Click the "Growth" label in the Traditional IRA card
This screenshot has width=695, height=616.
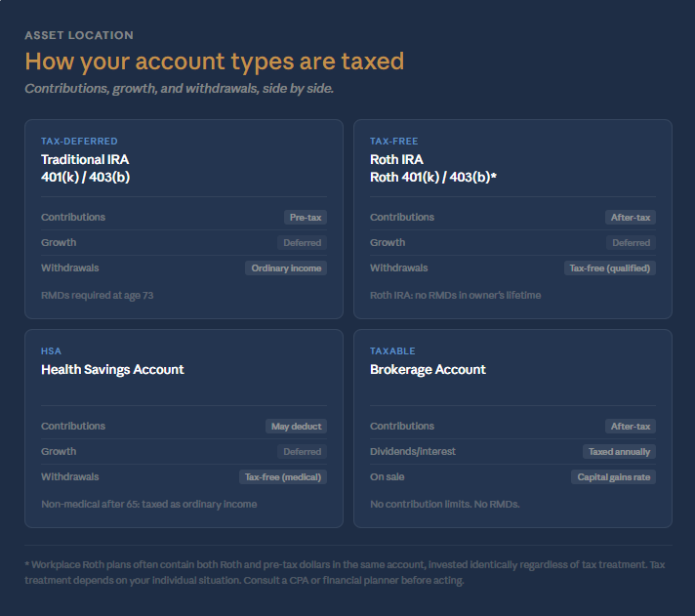pos(59,242)
